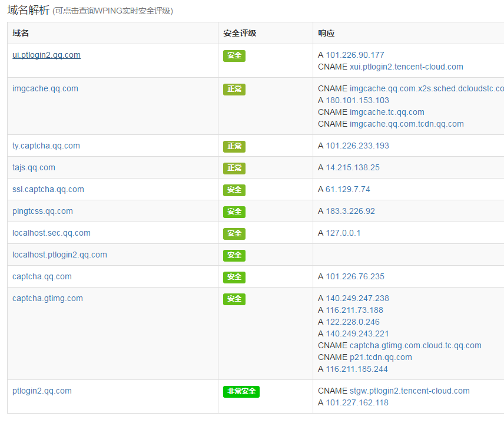Screen dimensions: 504x426
Task: Click the 正常 badge for imgcache.qq.com
Action: [x=234, y=89]
